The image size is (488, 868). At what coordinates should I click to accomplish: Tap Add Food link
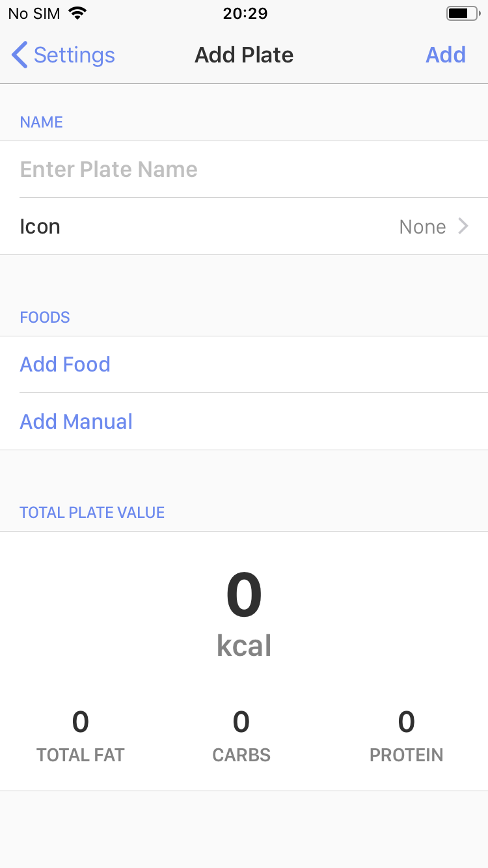65,364
